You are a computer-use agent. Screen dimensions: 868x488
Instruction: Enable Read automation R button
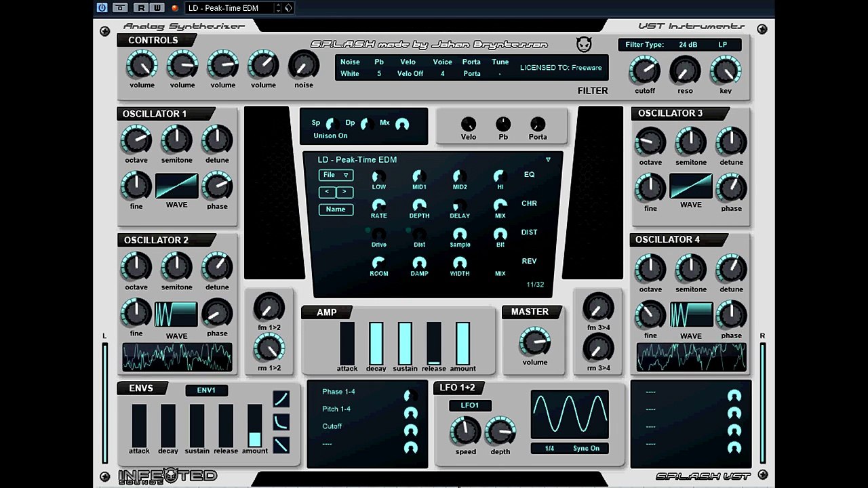[x=141, y=7]
